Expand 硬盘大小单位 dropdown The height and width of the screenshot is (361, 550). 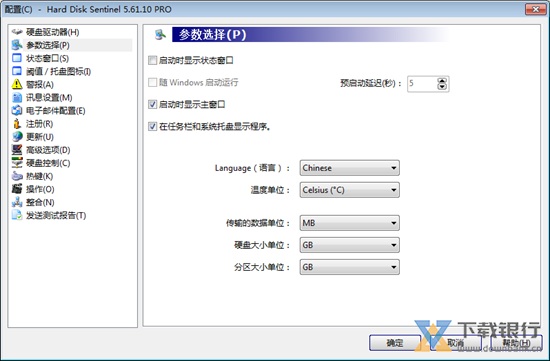point(349,245)
